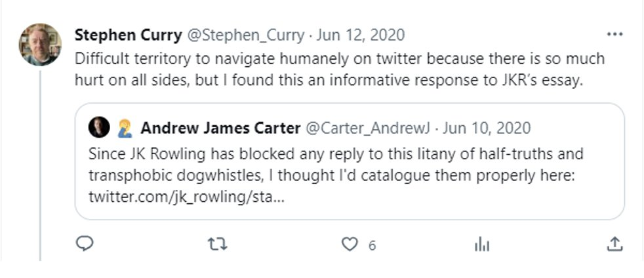Click the reply speech bubble icon
Image resolution: width=644 pixels, height=278 pixels.
pos(85,244)
